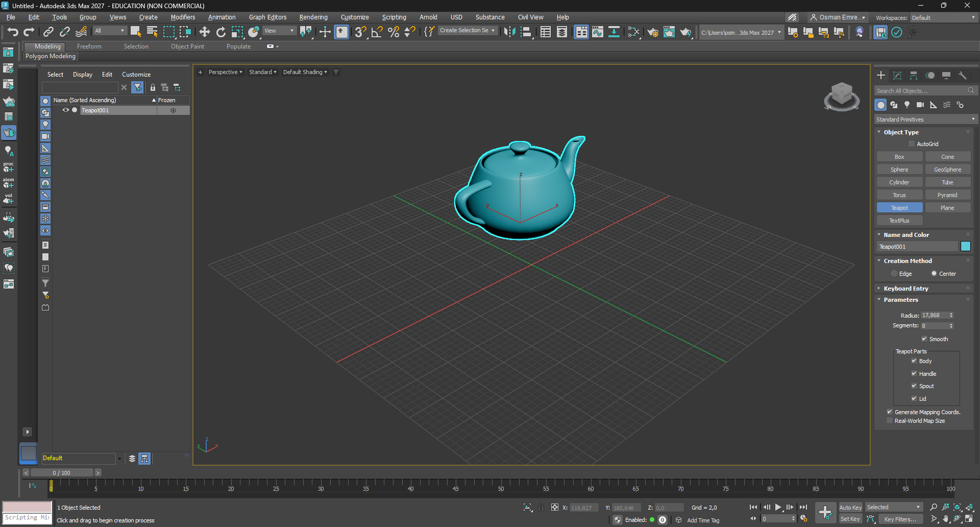Screen dimensions: 980x527
Task: Select the Cameras category icon
Action: [x=920, y=105]
